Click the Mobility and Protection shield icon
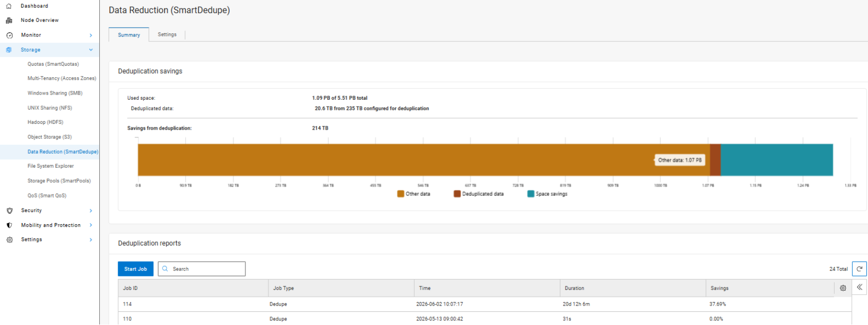The width and height of the screenshot is (868, 325). click(x=9, y=225)
